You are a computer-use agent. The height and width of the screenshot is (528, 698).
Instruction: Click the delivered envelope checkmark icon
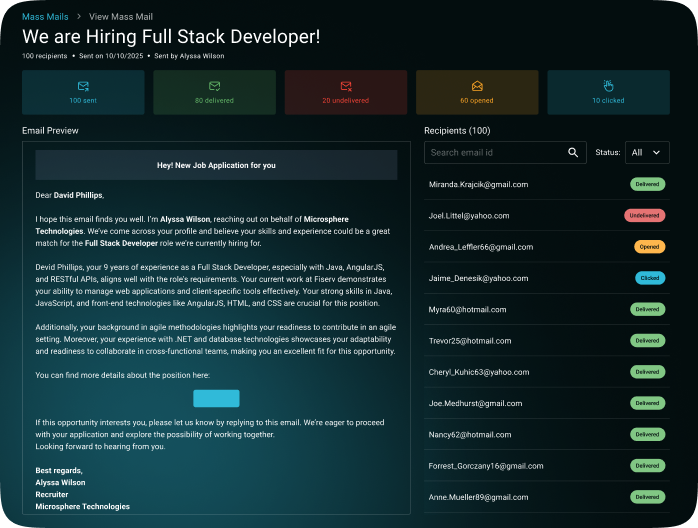[x=215, y=86]
